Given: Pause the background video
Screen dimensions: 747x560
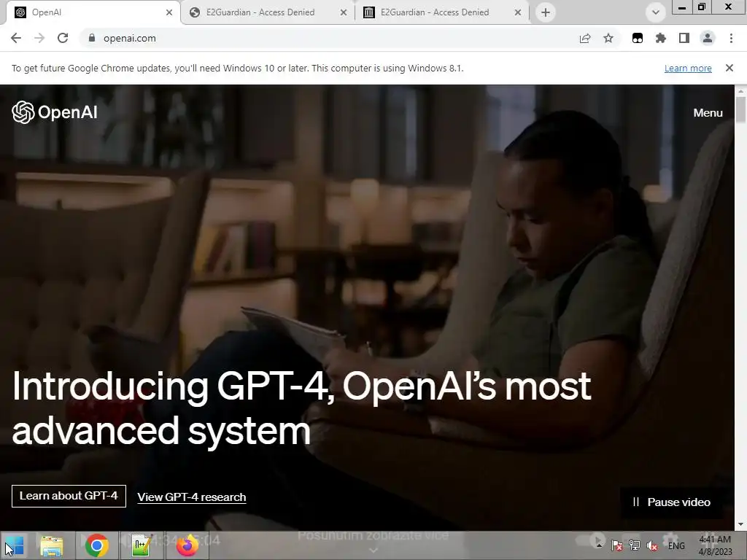Looking at the screenshot, I should (671, 502).
